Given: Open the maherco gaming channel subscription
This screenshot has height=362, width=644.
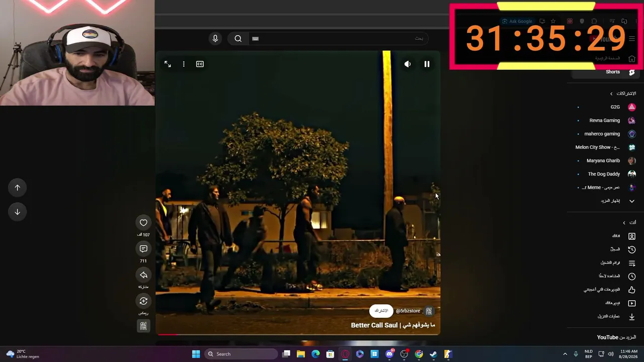Looking at the screenshot, I should coord(607,134).
